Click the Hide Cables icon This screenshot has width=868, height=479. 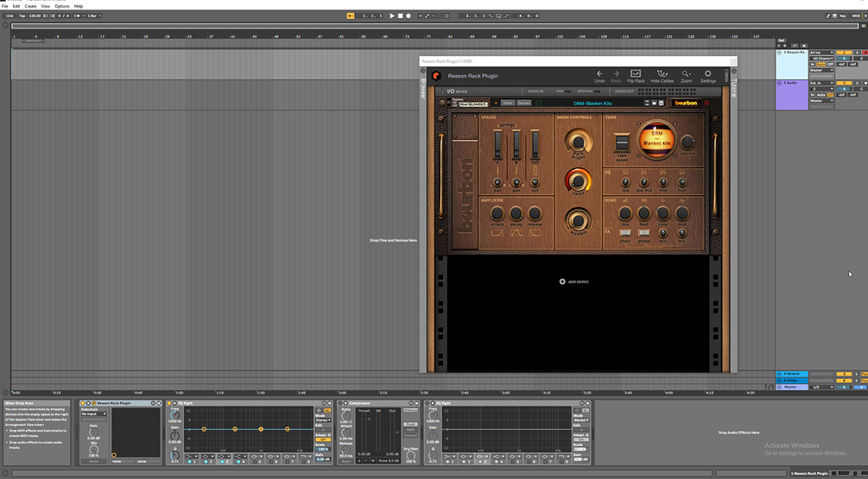[x=662, y=76]
